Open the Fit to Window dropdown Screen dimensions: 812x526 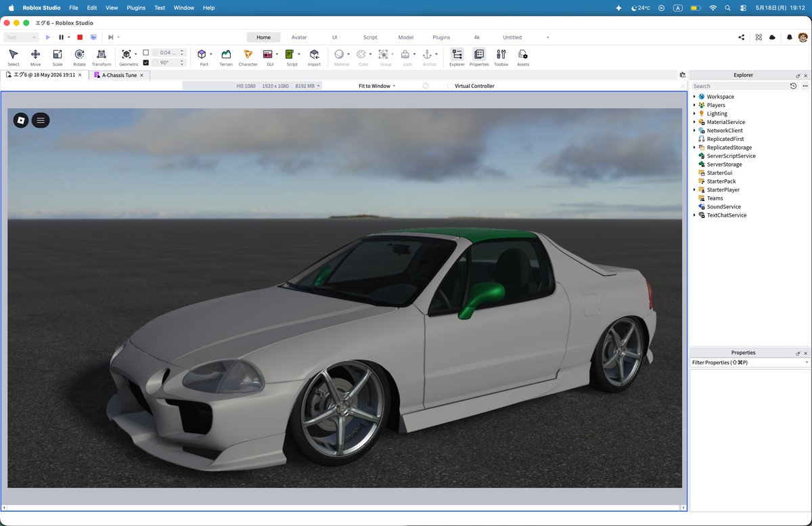pos(377,86)
